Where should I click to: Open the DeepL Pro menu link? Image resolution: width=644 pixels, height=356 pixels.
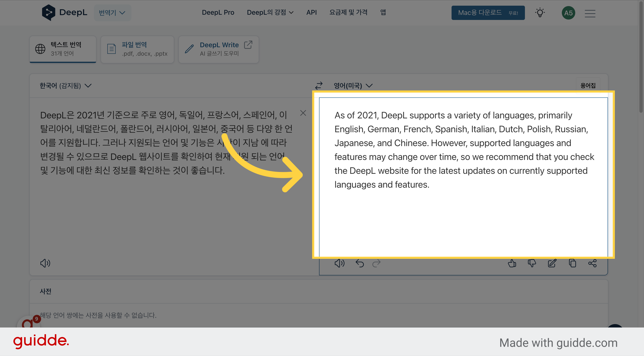pyautogui.click(x=218, y=12)
